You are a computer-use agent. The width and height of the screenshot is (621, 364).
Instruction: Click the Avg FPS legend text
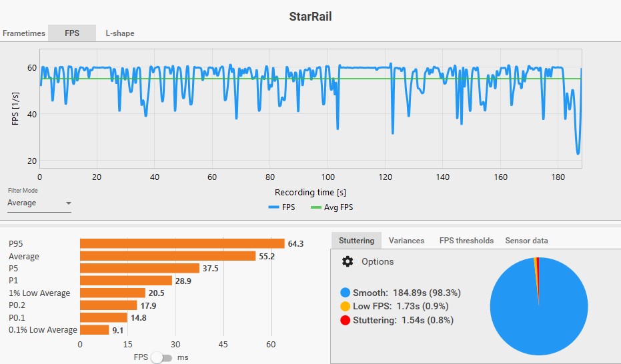tap(338, 207)
